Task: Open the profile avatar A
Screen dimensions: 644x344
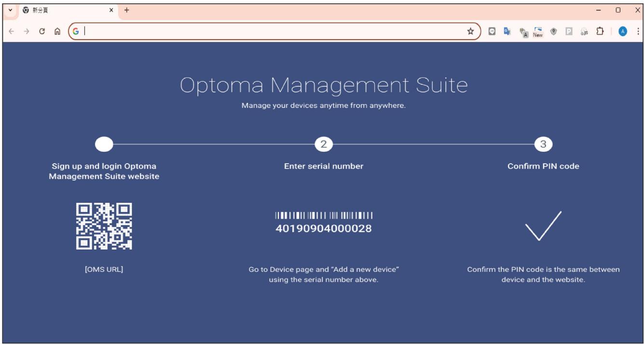Action: tap(623, 31)
